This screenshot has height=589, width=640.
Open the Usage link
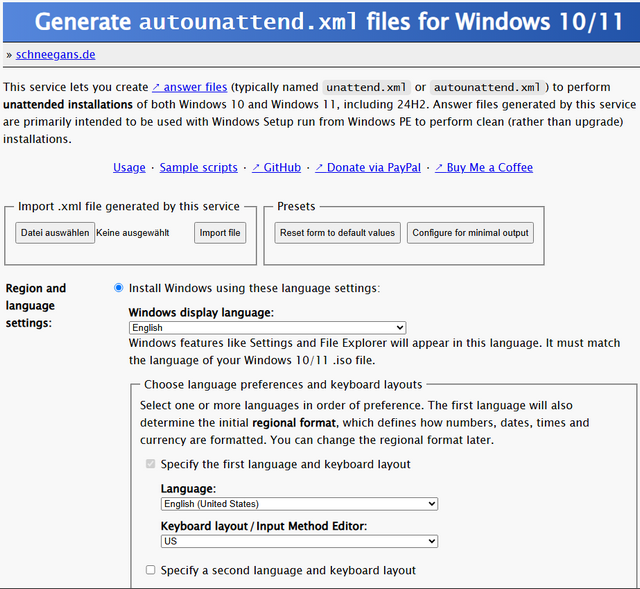click(129, 168)
